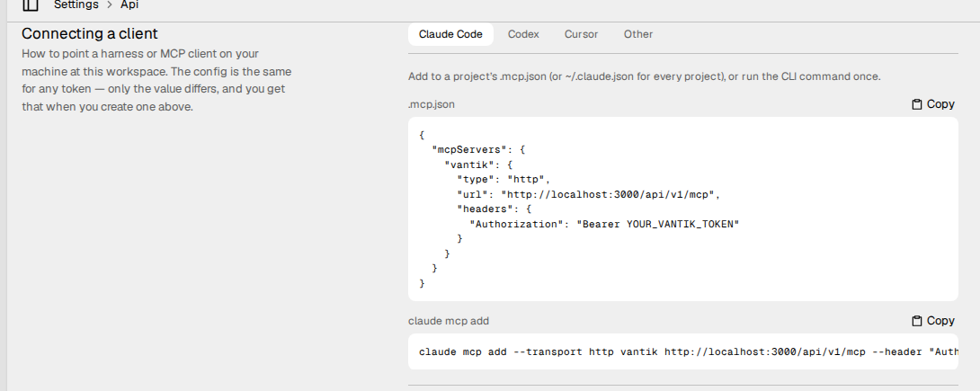
Task: Click the "Connecting a client" heading
Action: click(x=90, y=34)
